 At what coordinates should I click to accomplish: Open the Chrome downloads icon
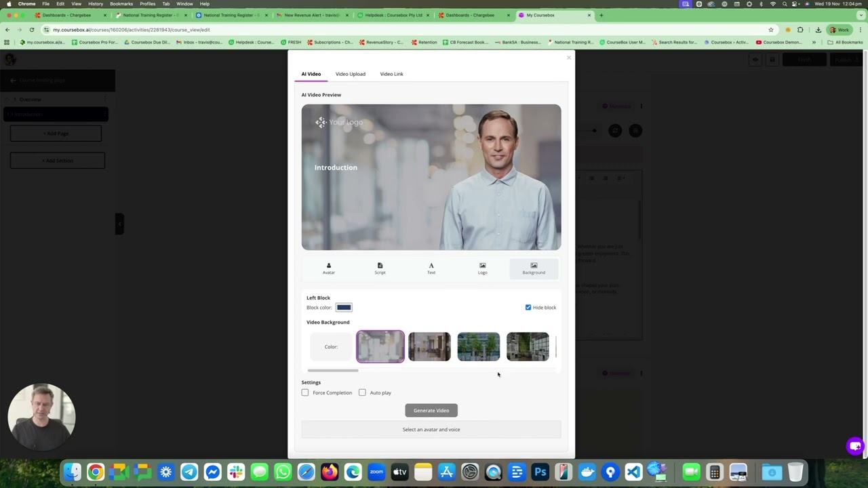click(818, 30)
